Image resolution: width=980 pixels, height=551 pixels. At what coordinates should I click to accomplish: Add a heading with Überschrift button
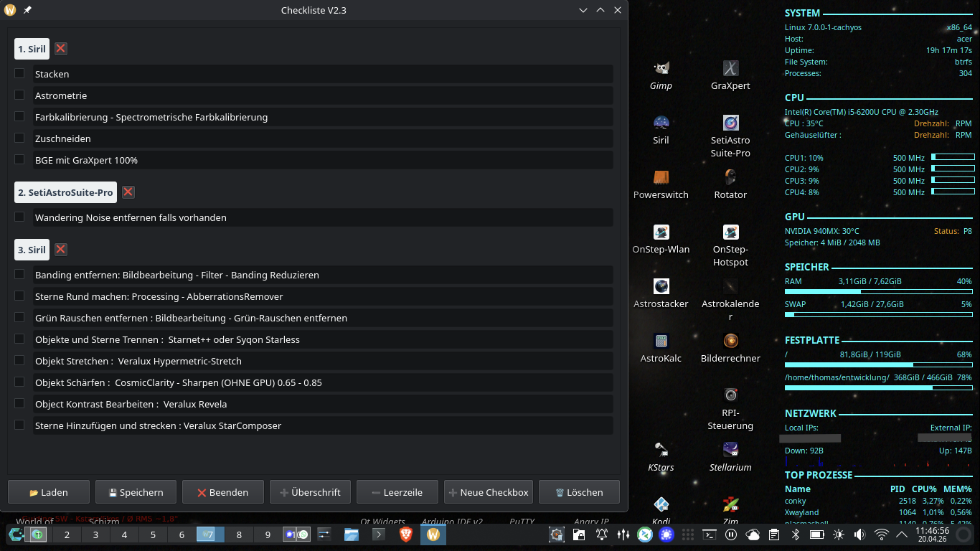coord(310,492)
